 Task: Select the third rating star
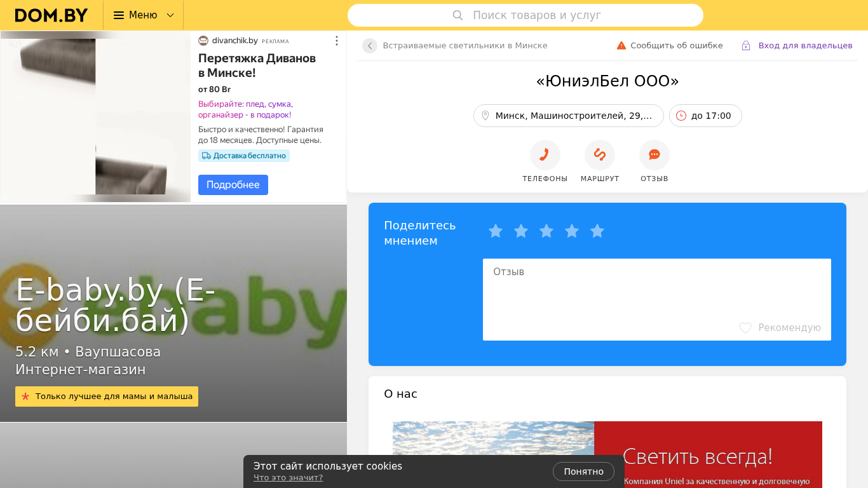click(546, 231)
